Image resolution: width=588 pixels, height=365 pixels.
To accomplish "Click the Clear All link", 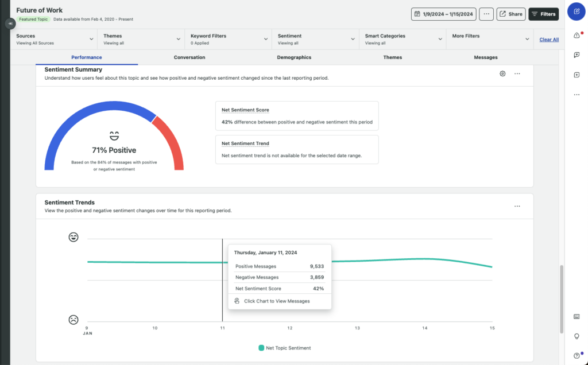I will pos(549,40).
